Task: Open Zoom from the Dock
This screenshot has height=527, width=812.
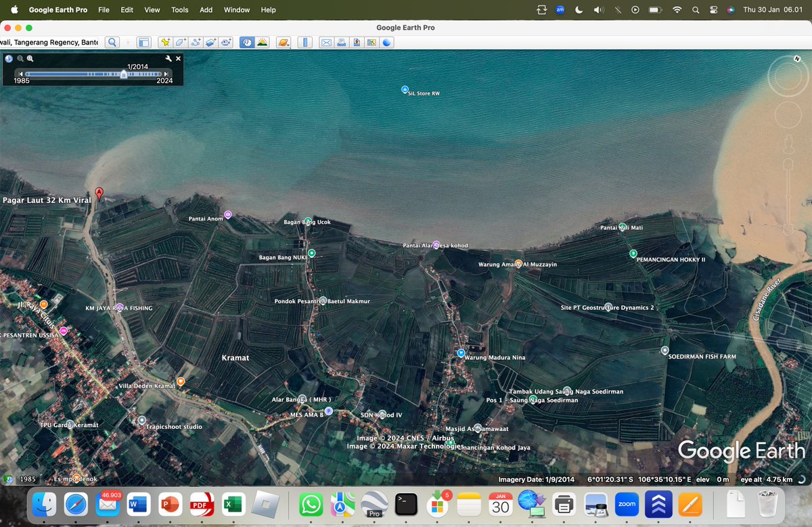Action: [x=627, y=505]
